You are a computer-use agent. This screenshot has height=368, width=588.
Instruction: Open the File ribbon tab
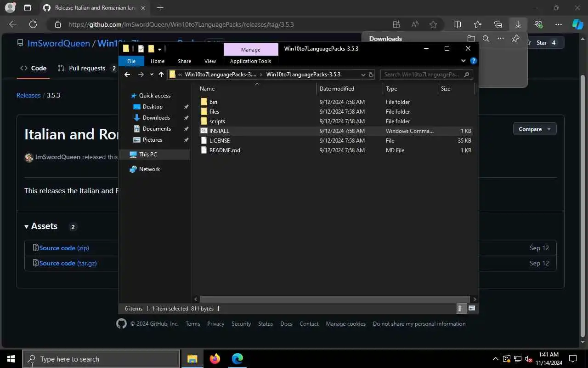pyautogui.click(x=131, y=61)
